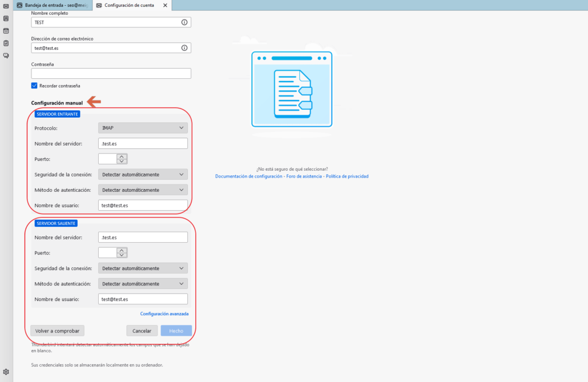Screen dimensions: 588x382
Task: Open the Protocolo dropdown showing IMAP
Action: click(143, 127)
